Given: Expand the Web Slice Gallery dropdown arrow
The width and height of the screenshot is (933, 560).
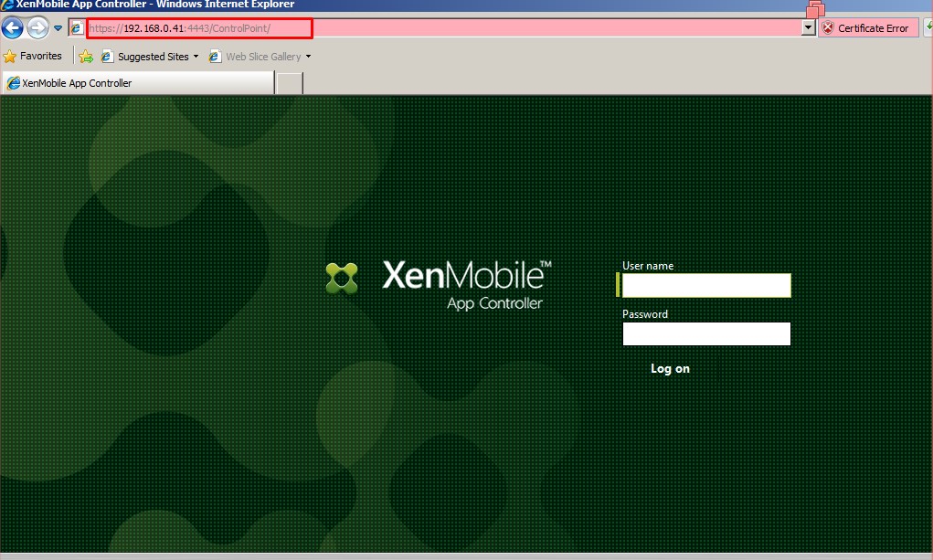Looking at the screenshot, I should tap(309, 57).
